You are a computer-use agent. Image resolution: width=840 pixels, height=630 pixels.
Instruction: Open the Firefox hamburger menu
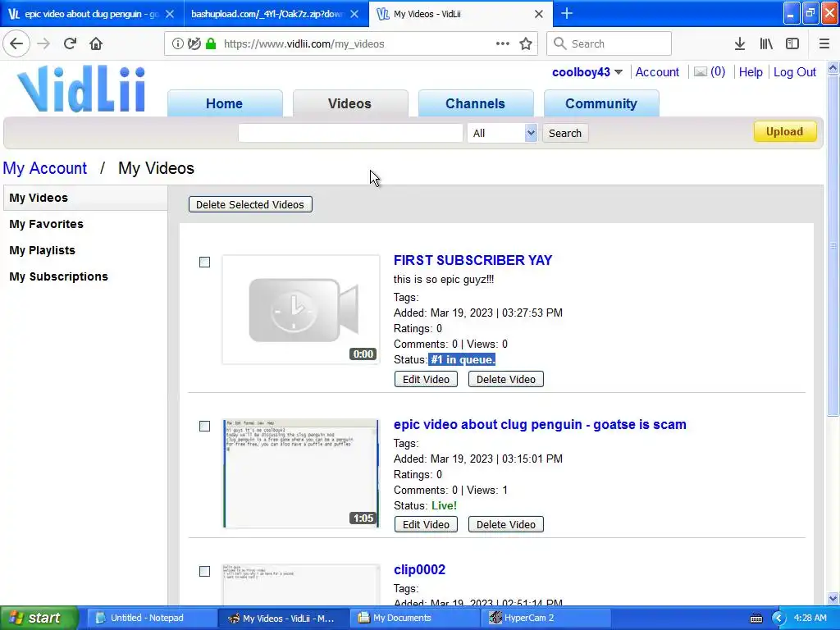[x=824, y=43]
